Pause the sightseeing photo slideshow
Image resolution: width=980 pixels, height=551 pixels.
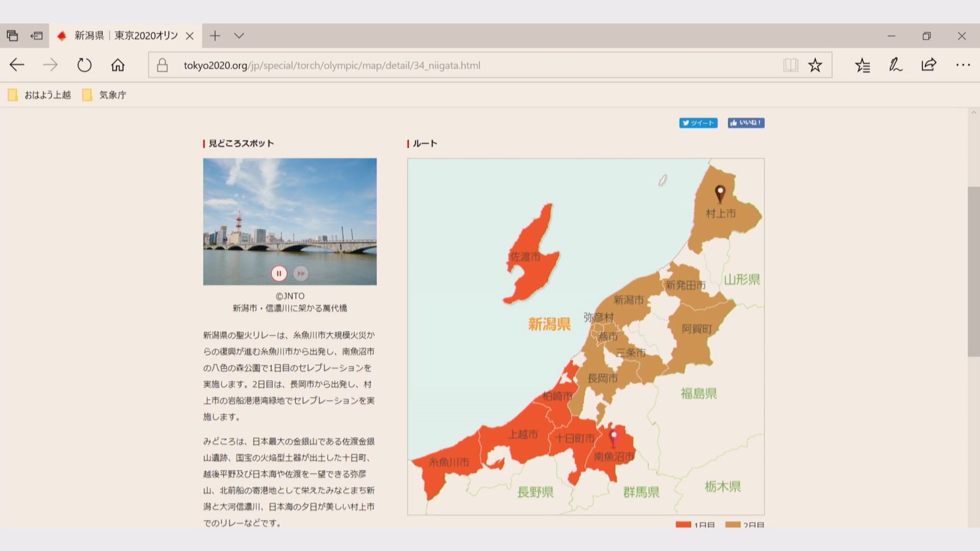tap(279, 273)
